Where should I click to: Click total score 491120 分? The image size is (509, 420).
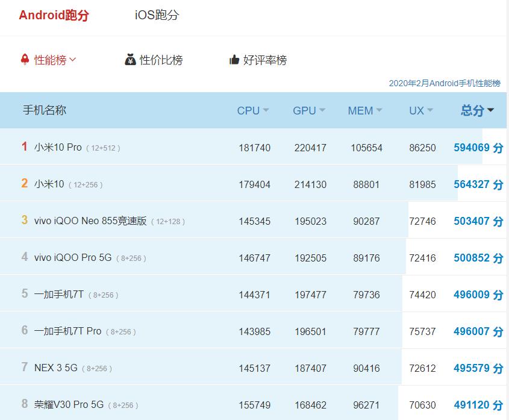click(478, 405)
